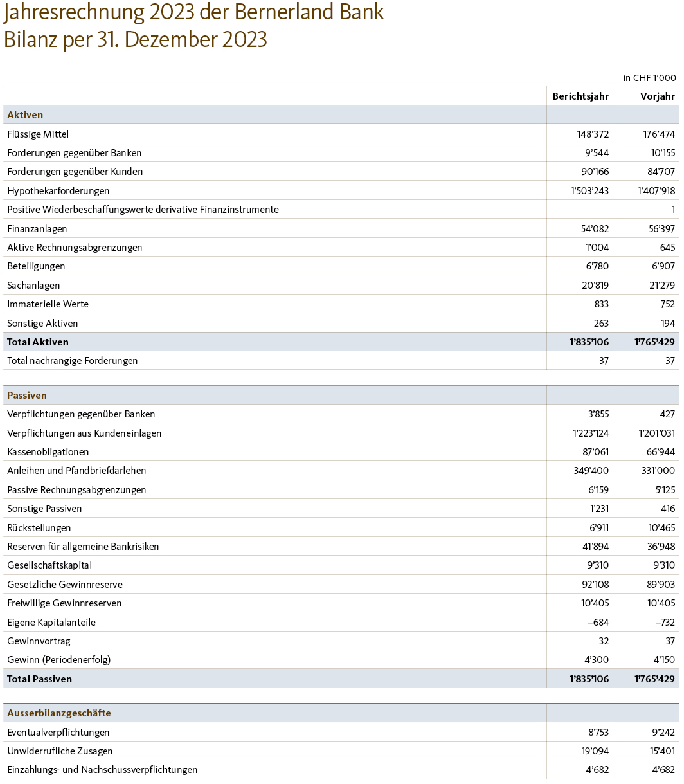This screenshot has width=684, height=784.
Task: Click the 'Aktiven' section heading
Action: click(25, 115)
